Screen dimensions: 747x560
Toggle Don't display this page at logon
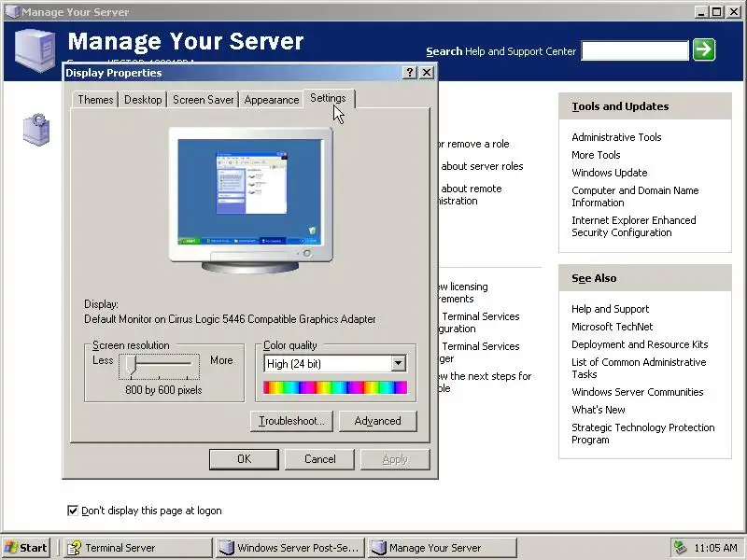pos(73,511)
